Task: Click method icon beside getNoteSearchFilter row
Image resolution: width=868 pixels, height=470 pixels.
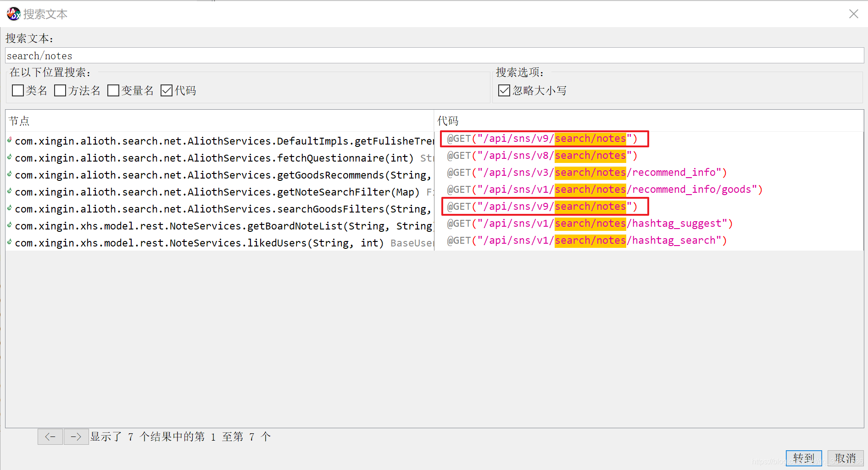Action: (x=10, y=191)
